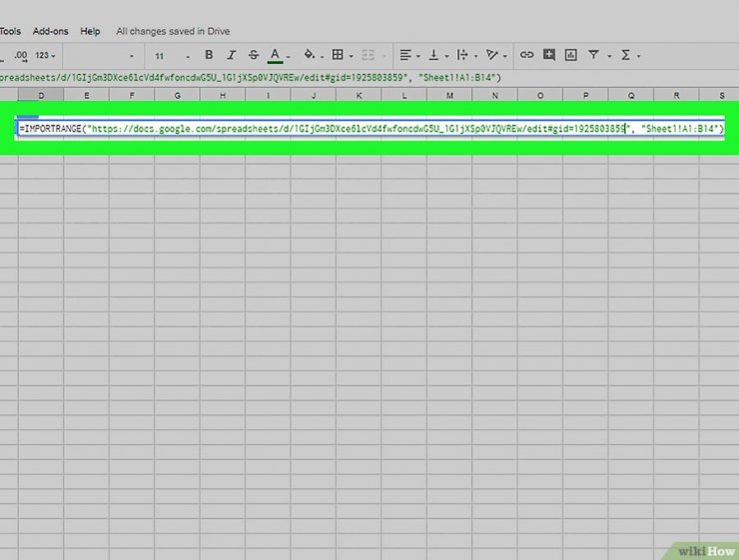Viewport: 739px width, 560px height.
Task: Toggle bold formatting
Action: 209,55
